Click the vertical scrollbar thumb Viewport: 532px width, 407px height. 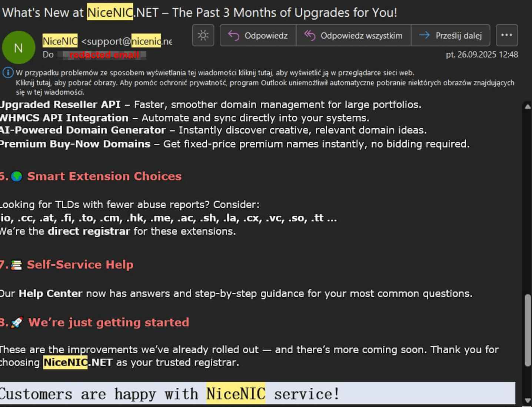pyautogui.click(x=528, y=330)
